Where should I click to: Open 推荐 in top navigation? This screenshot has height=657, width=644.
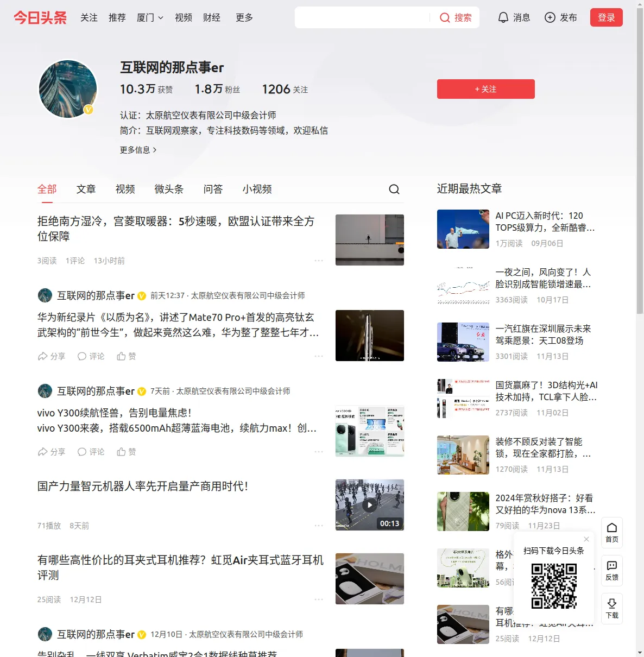(x=117, y=17)
